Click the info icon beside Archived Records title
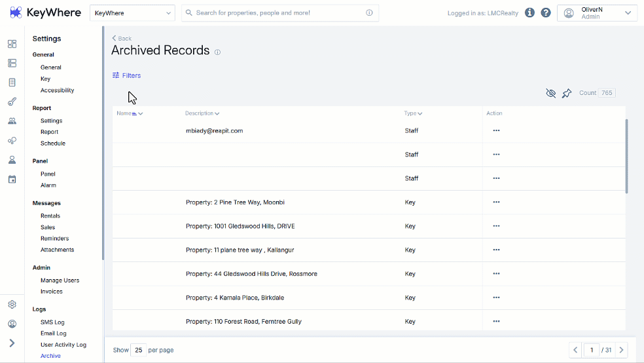 tap(218, 52)
